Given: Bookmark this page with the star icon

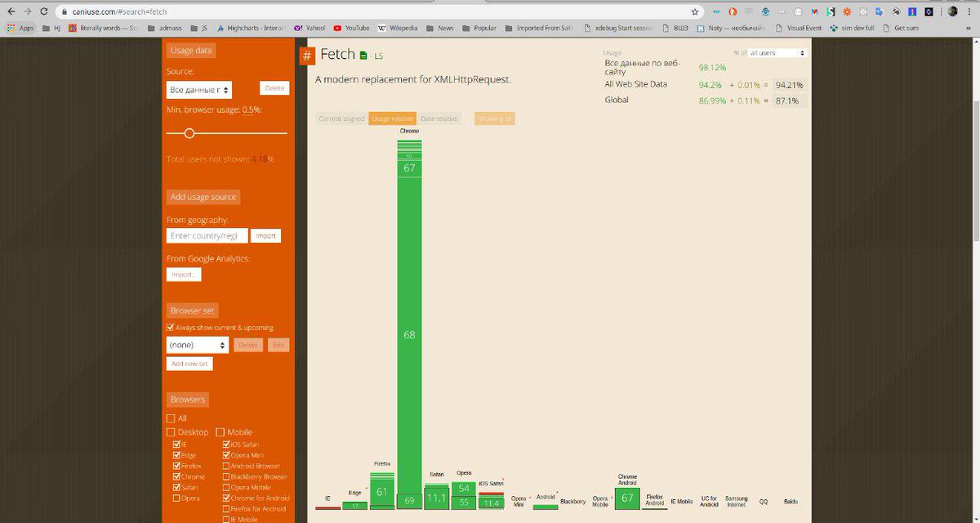Looking at the screenshot, I should tap(695, 12).
